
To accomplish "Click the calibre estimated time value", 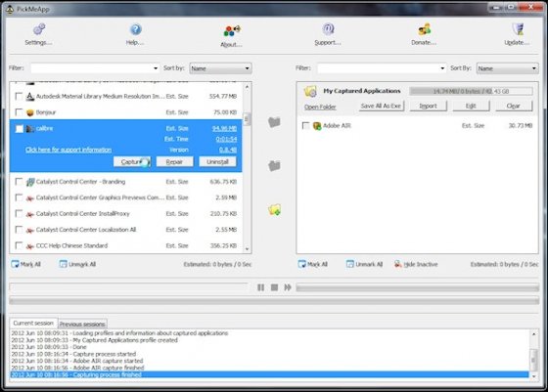I will click(226, 139).
